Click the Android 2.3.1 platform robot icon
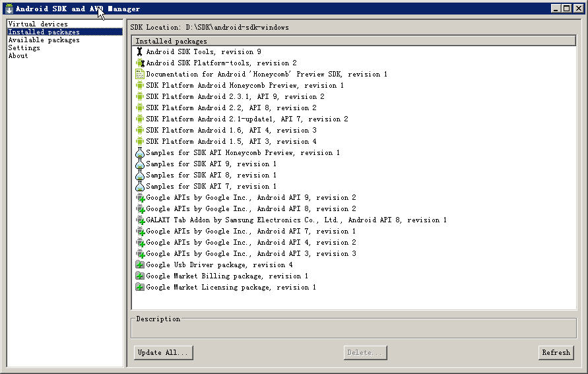The height and width of the screenshot is (374, 588). click(x=139, y=96)
